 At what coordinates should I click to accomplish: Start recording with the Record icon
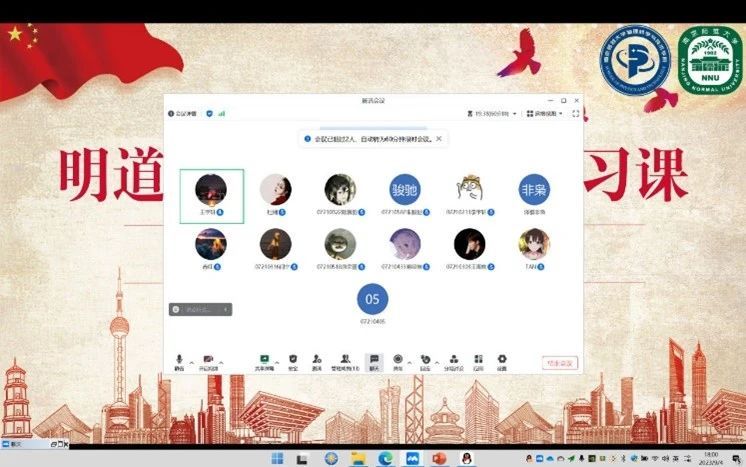(398, 360)
